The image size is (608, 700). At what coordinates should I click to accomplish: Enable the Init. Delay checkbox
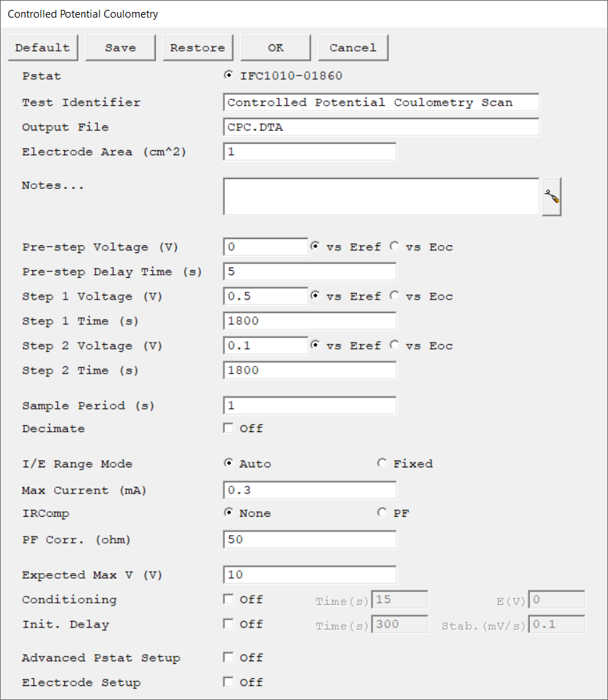point(229,624)
